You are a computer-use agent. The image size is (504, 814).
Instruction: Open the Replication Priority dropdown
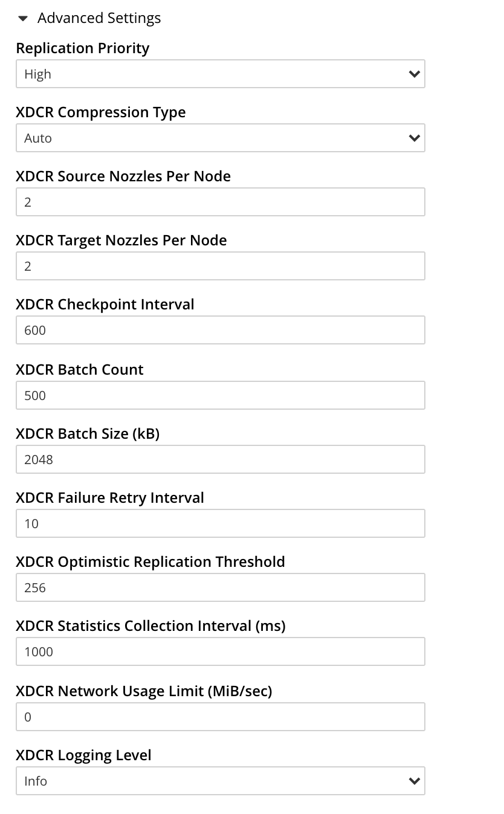point(221,74)
